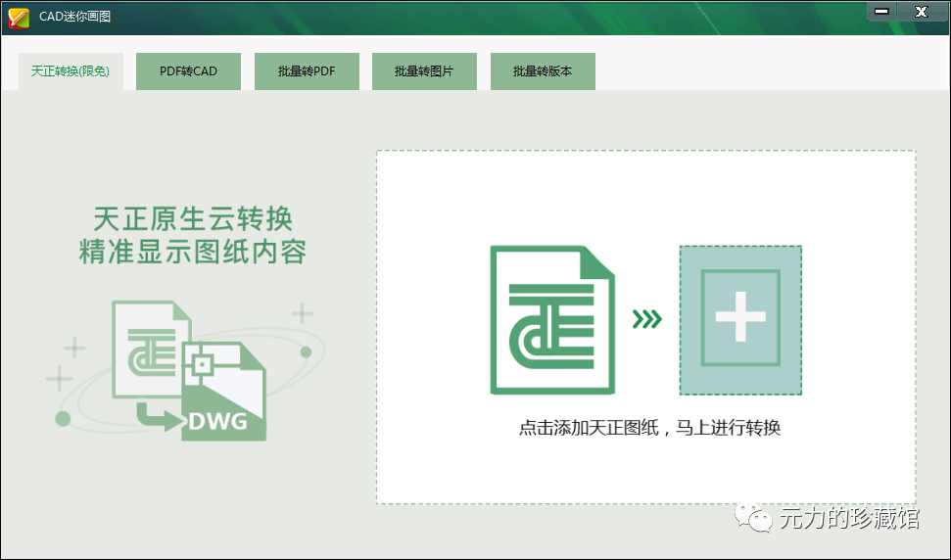Click 点击添加天正图纸，马上进行转换 text

tap(649, 428)
